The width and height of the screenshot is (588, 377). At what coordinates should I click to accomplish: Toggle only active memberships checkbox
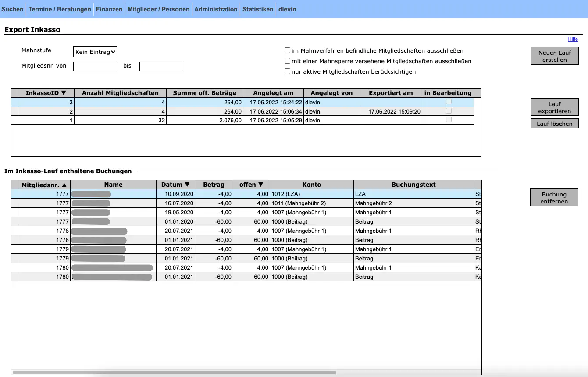tap(288, 71)
